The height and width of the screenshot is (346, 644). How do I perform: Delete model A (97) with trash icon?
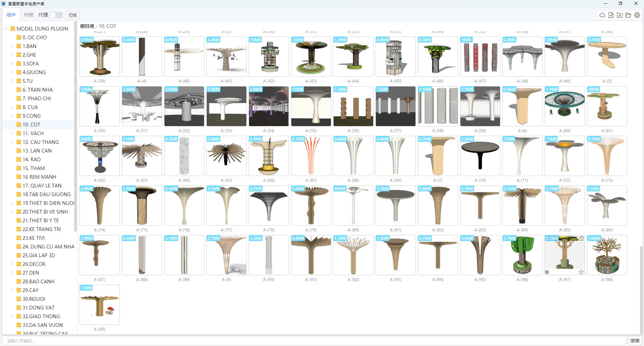point(581,238)
